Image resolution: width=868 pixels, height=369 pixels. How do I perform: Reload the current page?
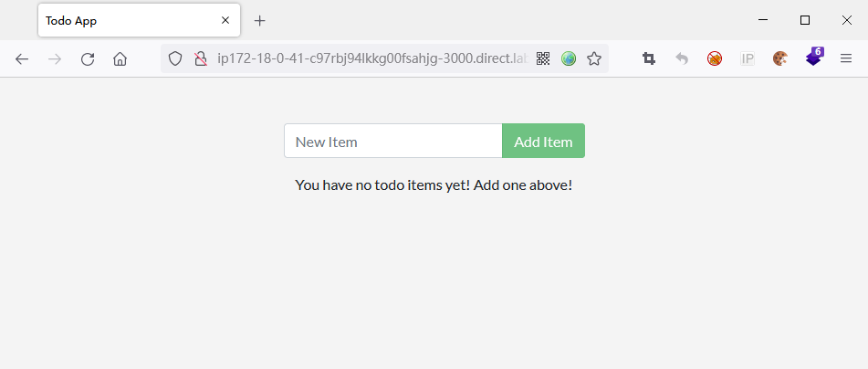[88, 59]
